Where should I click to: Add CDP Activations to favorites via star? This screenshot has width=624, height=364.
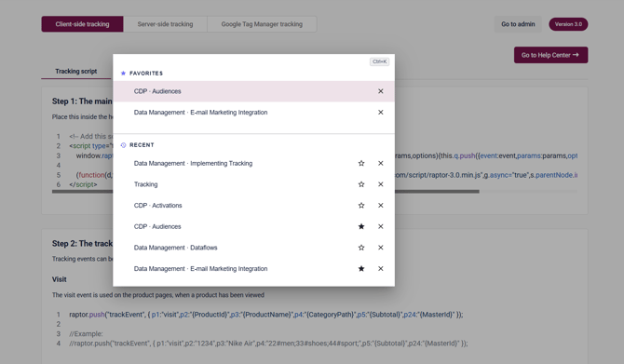(361, 205)
